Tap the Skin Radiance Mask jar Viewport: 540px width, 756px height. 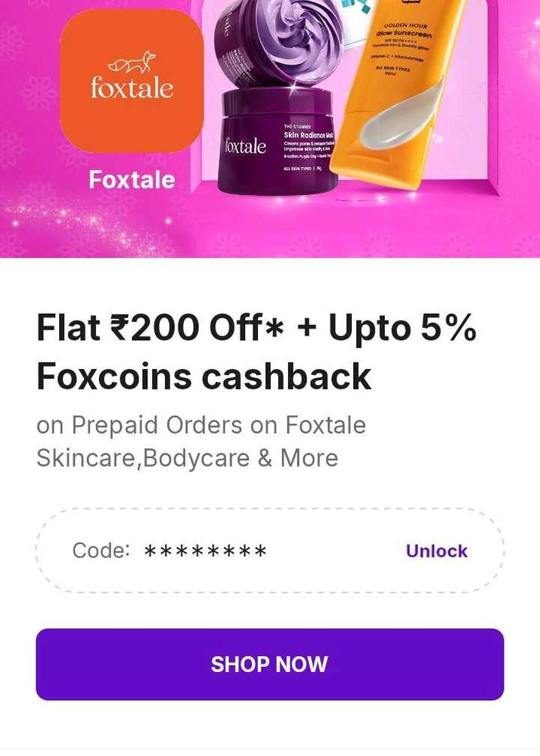click(278, 141)
